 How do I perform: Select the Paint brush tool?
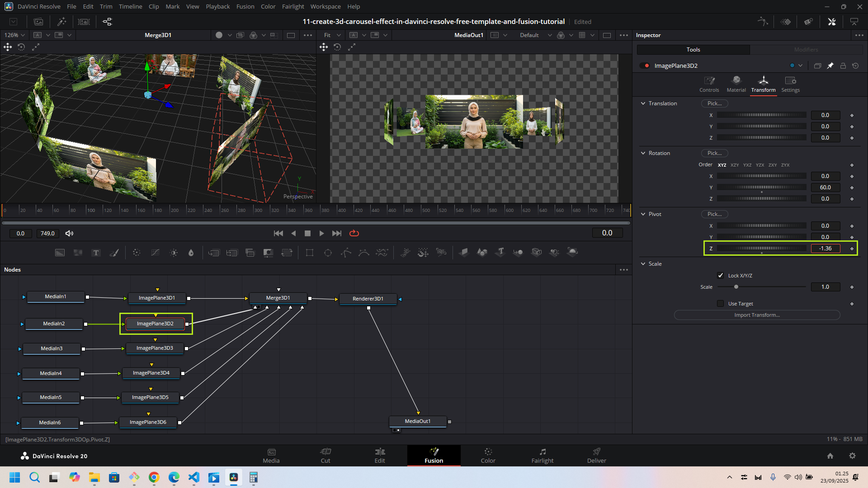pyautogui.click(x=114, y=253)
